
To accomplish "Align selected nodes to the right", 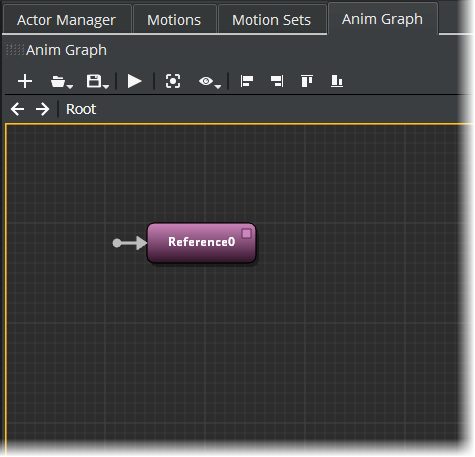I will (x=277, y=81).
